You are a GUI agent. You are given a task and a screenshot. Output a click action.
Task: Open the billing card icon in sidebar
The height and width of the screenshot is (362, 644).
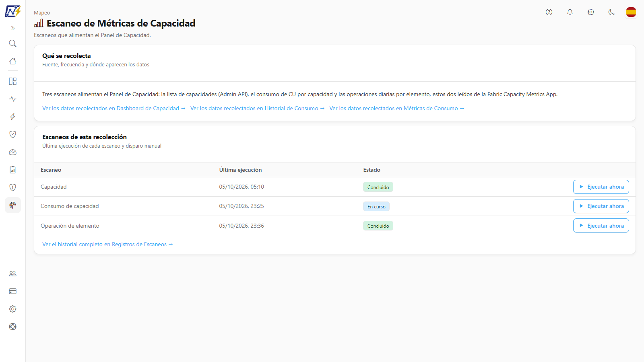coord(13,291)
